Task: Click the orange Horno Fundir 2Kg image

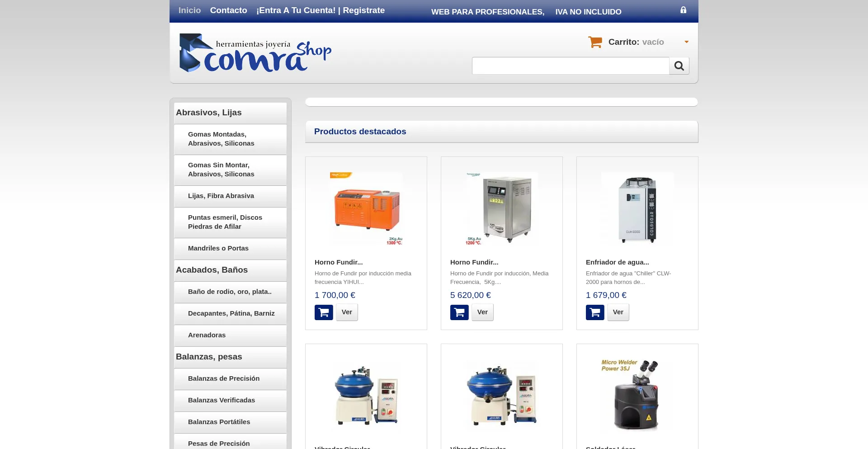Action: point(366,208)
